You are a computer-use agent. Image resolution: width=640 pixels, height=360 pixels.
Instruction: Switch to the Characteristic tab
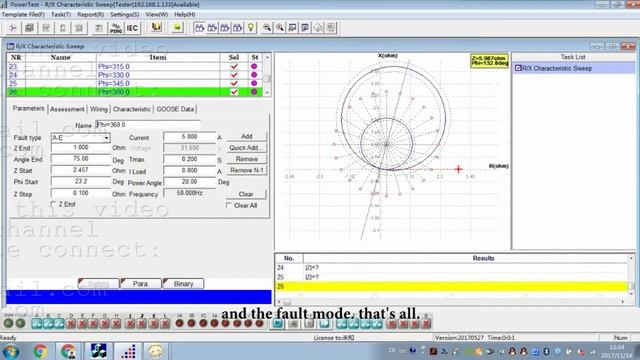[131, 109]
